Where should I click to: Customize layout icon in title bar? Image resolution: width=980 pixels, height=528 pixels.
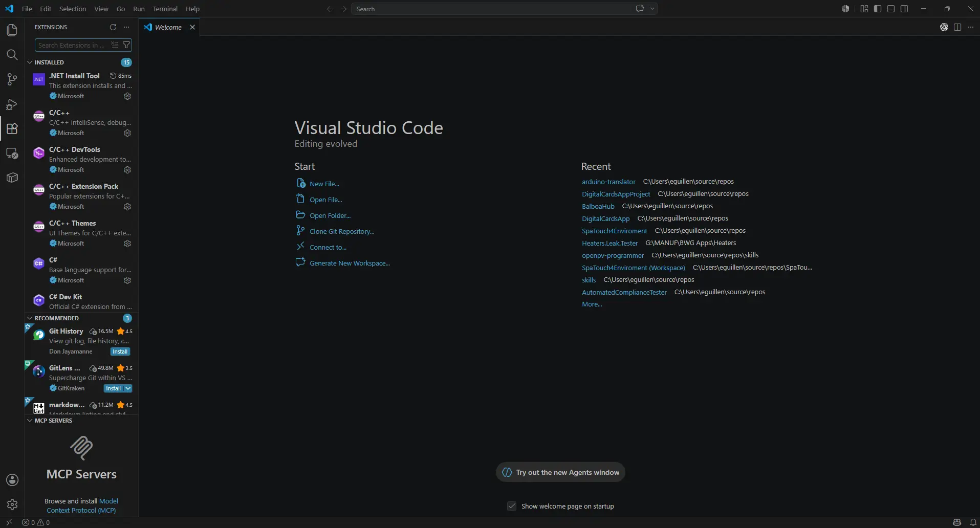point(864,9)
